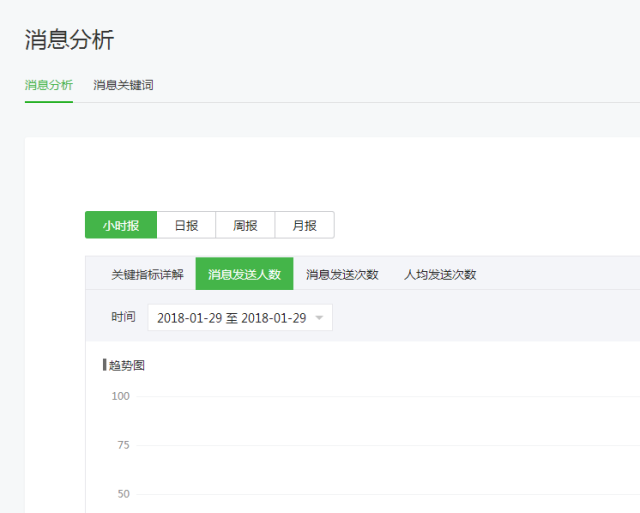Image resolution: width=640 pixels, height=513 pixels.
Task: Switch report period to 日报
Action: pos(186,225)
